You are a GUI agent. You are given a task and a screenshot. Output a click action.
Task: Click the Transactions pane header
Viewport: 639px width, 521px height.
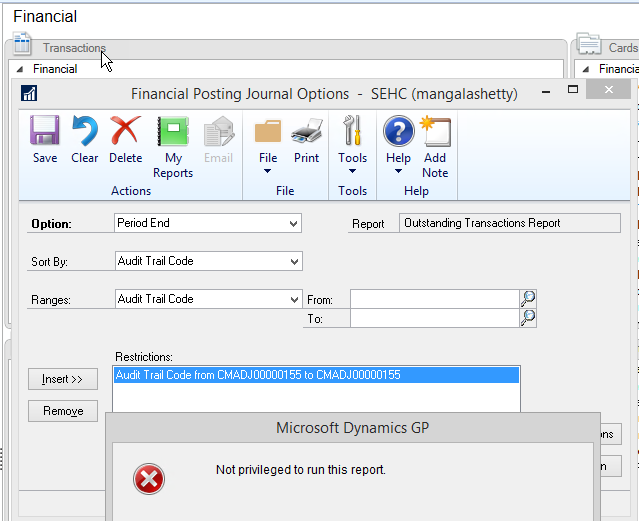[74, 48]
